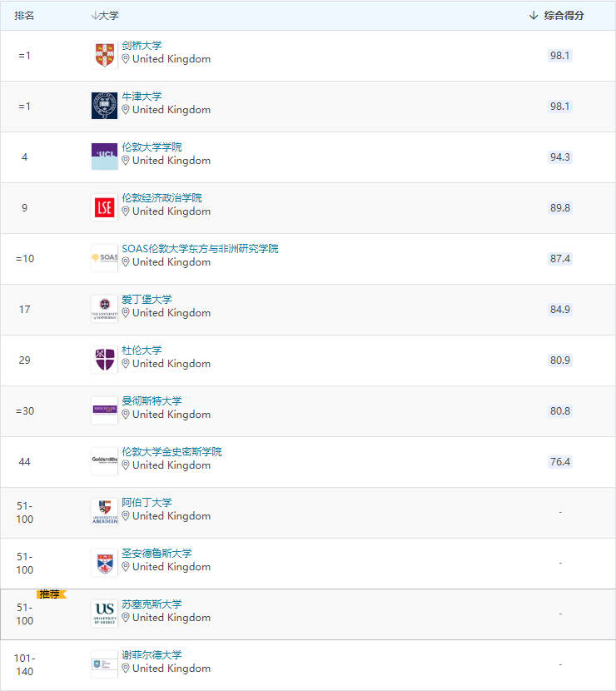Image resolution: width=616 pixels, height=691 pixels.
Task: Click location pin icon under 伦敦经济政治学院
Action: [126, 211]
